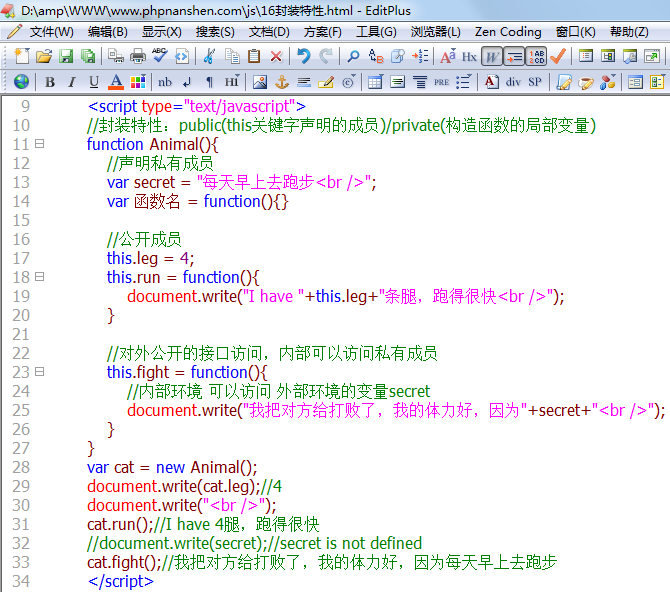670x592 pixels.
Task: Toggle word wrap W button
Action: coord(491,56)
